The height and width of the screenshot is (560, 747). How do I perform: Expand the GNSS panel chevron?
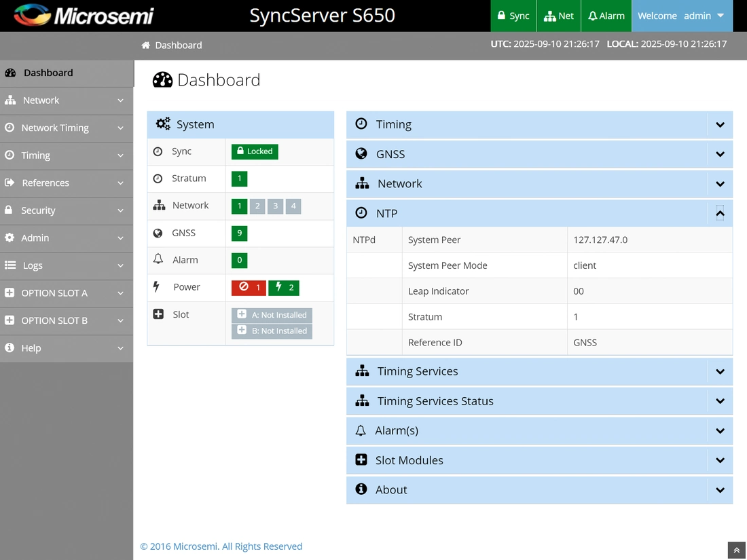[721, 154]
